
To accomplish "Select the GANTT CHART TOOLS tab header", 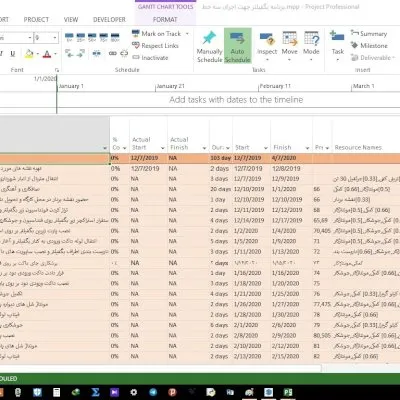I will point(165,7).
